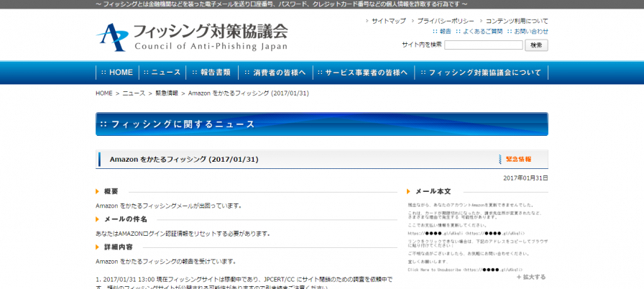Click the Council of Anti-Phishing Japan logo
Screen dimensions: 644x289
(192, 37)
